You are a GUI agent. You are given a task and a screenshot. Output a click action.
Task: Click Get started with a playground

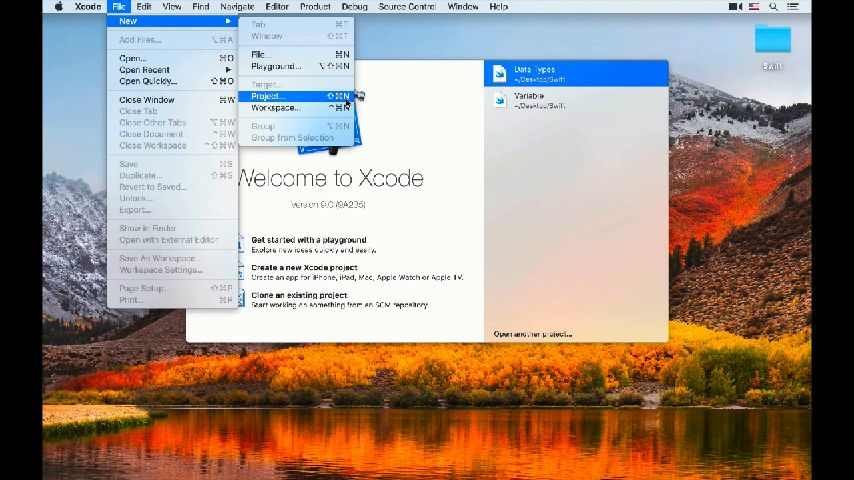(308, 240)
